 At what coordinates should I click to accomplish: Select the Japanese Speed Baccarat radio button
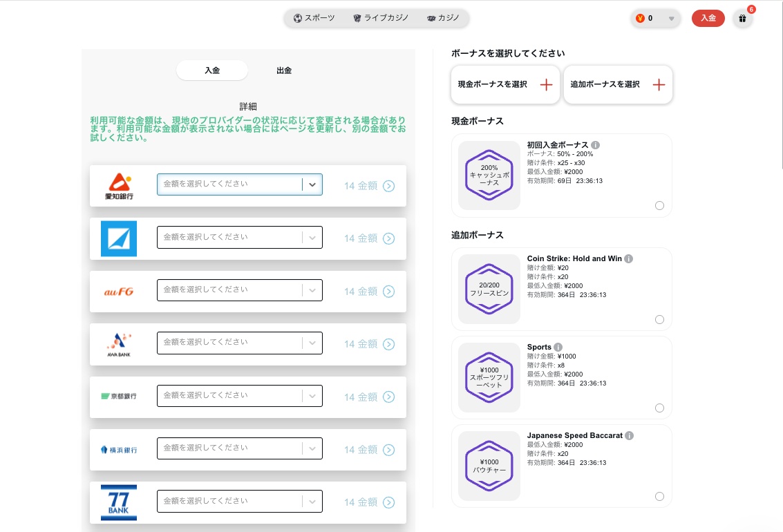point(660,497)
